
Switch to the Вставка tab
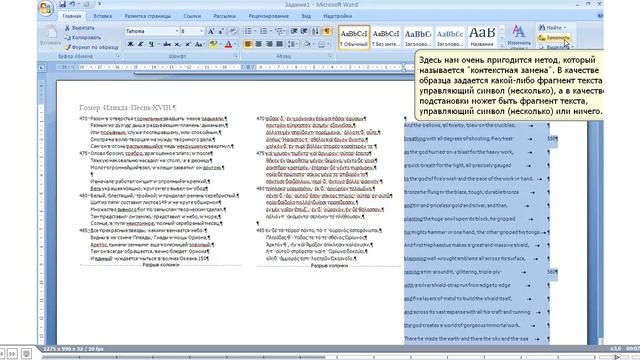coord(102,16)
